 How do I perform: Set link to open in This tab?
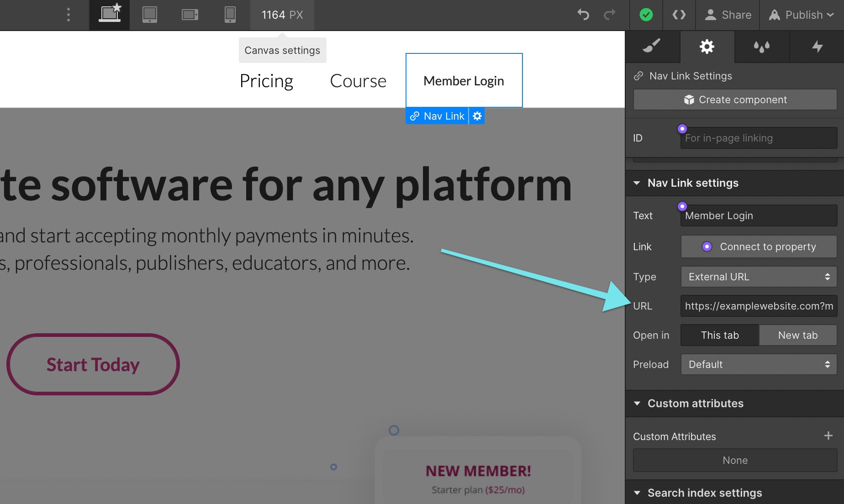coord(720,335)
